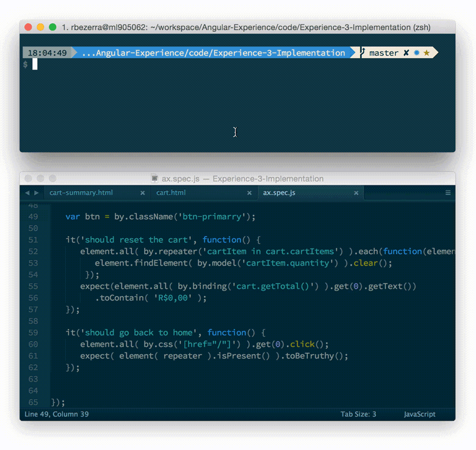Click the Line 49, Column 39 status
Image resolution: width=476 pixels, height=450 pixels.
point(57,414)
